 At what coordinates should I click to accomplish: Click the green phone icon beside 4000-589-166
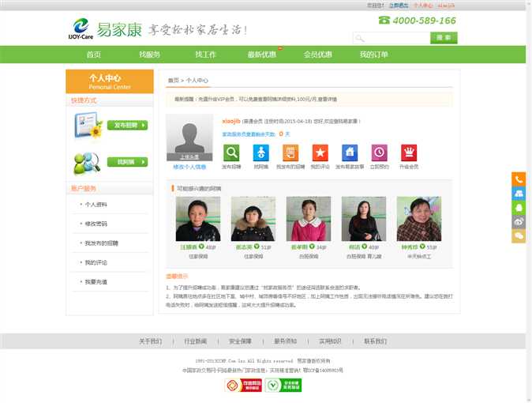384,21
